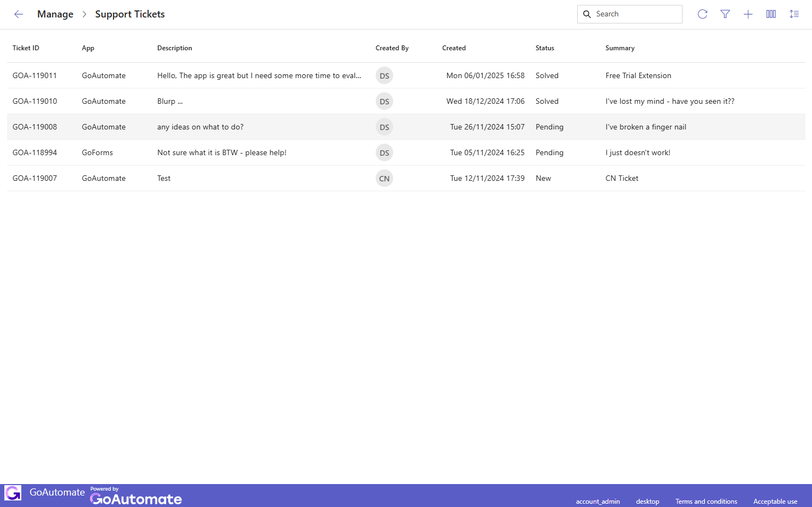812x507 pixels.
Task: Click the magnifier icon in search box
Action: tap(587, 14)
